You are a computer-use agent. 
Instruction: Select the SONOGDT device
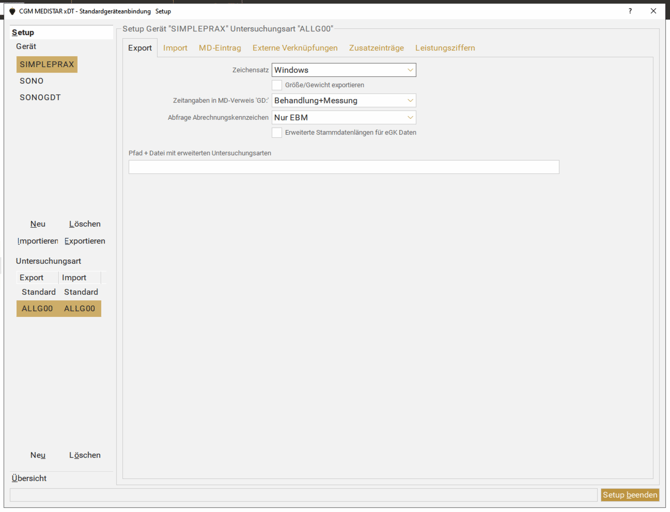(x=40, y=97)
